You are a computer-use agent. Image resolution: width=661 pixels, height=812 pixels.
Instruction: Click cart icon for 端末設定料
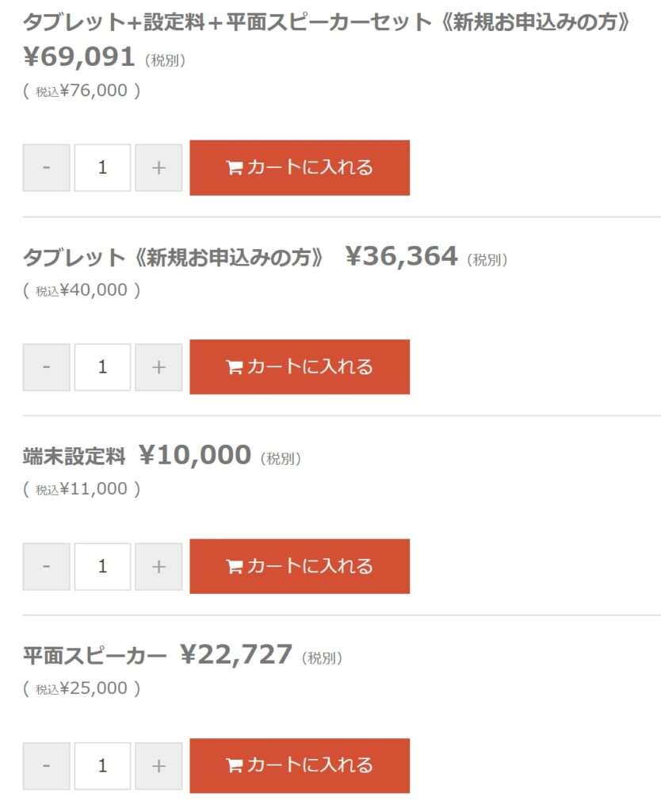[235, 567]
